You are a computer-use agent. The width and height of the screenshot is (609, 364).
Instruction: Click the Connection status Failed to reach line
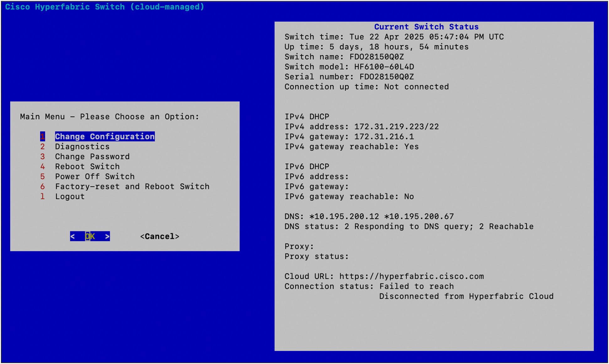point(369,286)
